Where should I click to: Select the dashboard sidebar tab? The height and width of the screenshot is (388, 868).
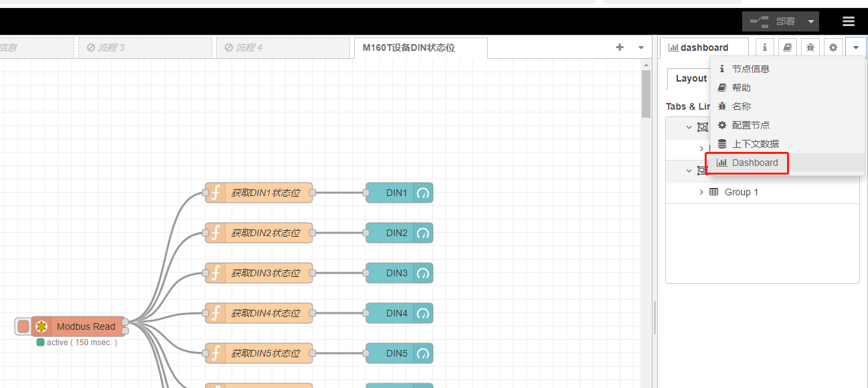[x=704, y=47]
